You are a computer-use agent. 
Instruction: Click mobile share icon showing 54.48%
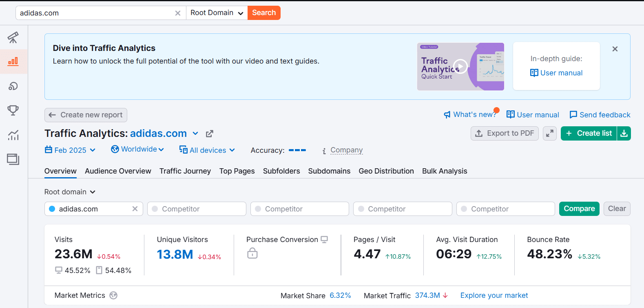point(99,270)
